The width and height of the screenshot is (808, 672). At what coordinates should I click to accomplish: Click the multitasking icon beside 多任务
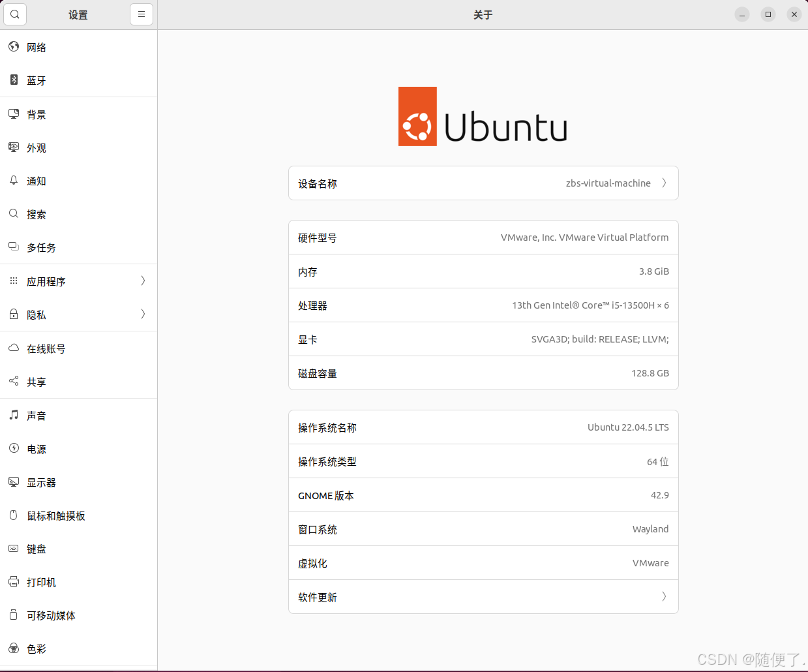[x=14, y=247]
